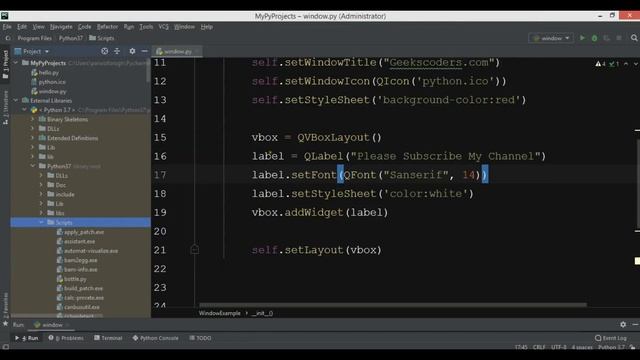Open the Favorites tool window side tab
The height and width of the screenshot is (360, 640).
5,304
